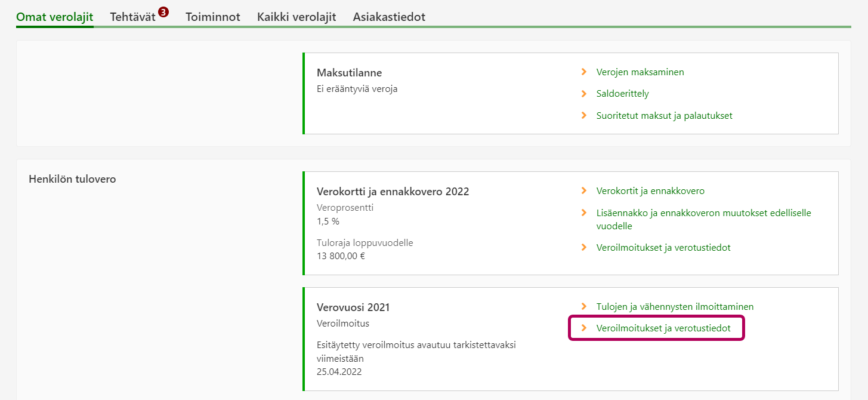Viewport: 868px width, 400px height.
Task: Select the Kaikki verolajit tab
Action: 296,17
